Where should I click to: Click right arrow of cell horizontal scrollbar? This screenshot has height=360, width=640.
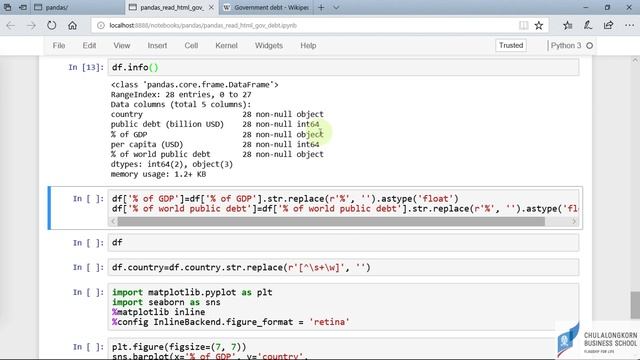coord(574,221)
